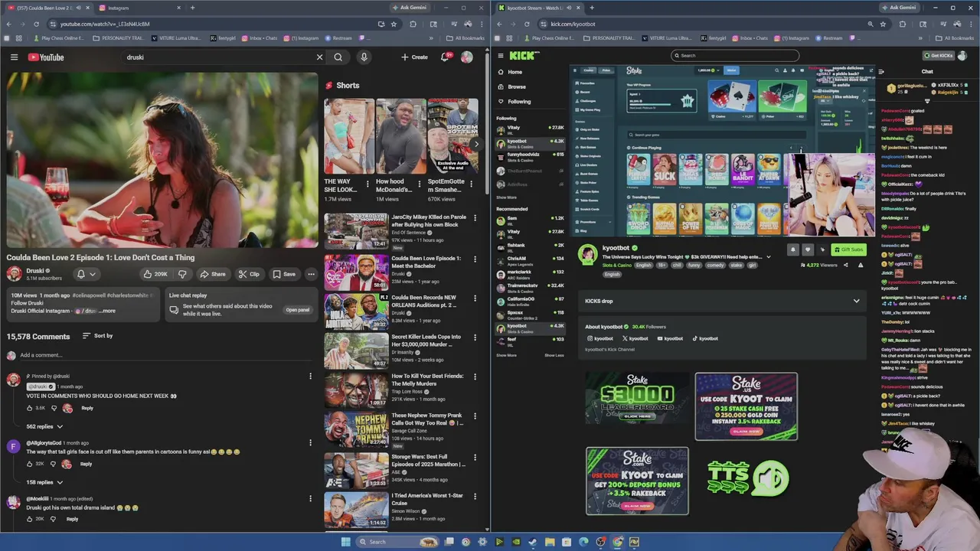Screen dimensions: 980x551
Task: Collapse recommended list with Show Less
Action: tap(554, 355)
